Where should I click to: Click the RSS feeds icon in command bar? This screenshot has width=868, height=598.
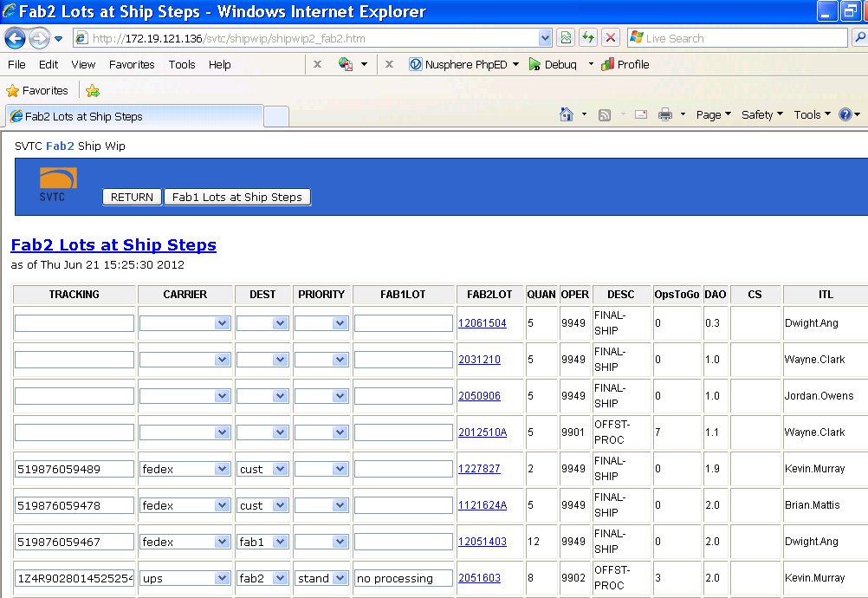pyautogui.click(x=605, y=114)
